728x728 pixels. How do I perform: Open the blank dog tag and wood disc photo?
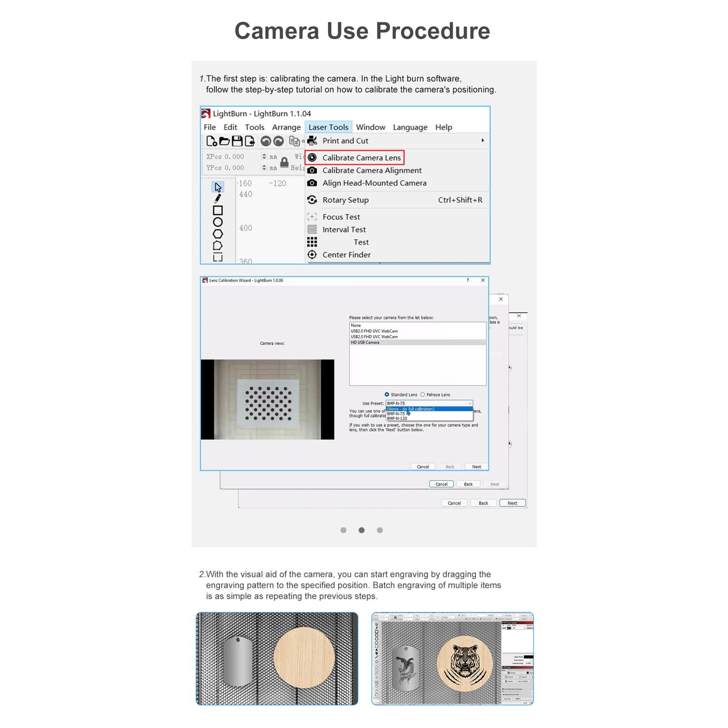(x=277, y=658)
